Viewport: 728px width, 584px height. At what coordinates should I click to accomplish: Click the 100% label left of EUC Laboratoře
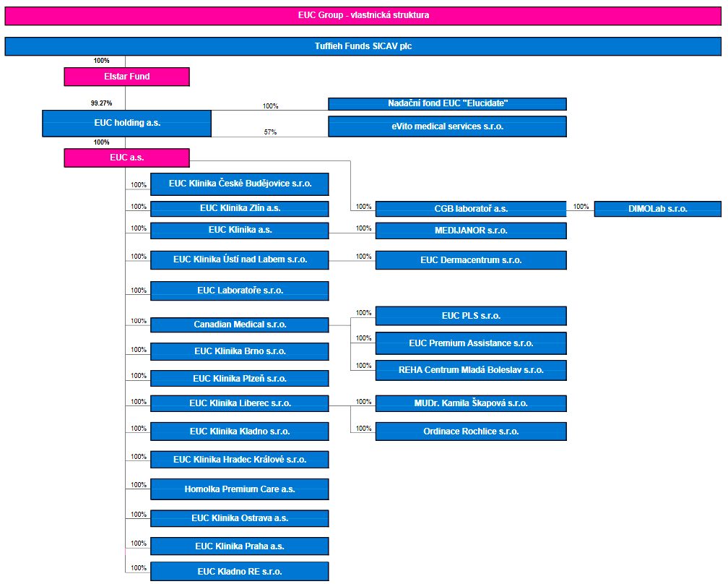coord(139,290)
